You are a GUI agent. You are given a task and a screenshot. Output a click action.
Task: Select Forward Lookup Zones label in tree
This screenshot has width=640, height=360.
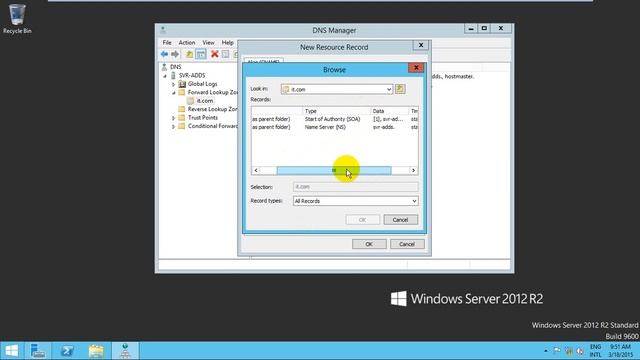(212, 92)
